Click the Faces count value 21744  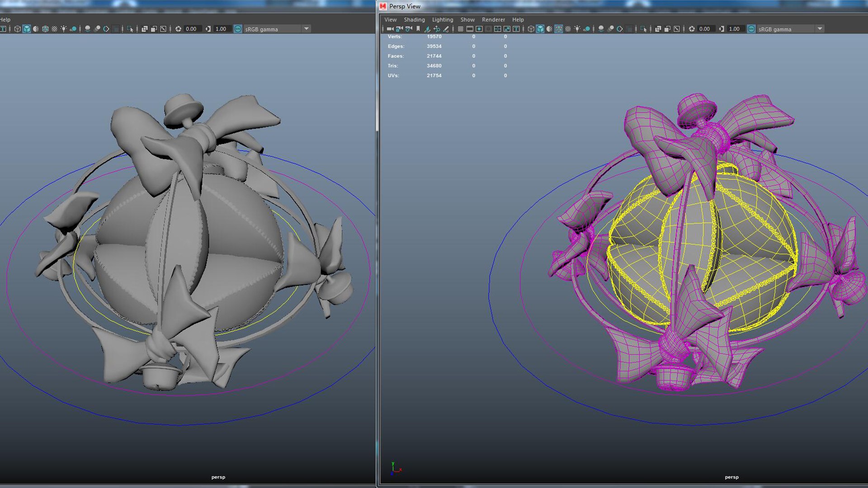[434, 56]
